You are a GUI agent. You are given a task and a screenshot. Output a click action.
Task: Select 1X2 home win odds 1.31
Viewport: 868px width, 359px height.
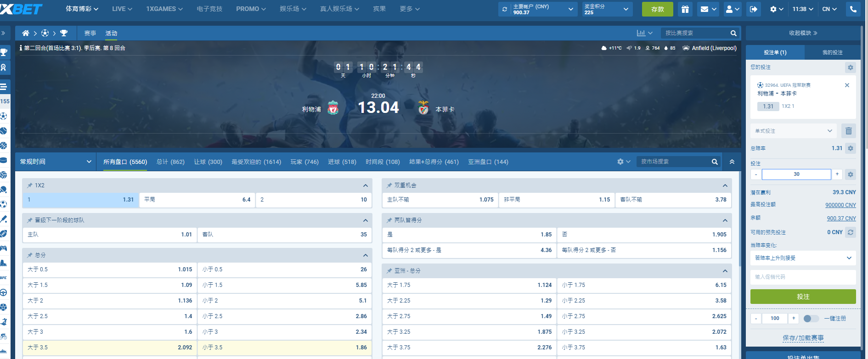click(81, 200)
